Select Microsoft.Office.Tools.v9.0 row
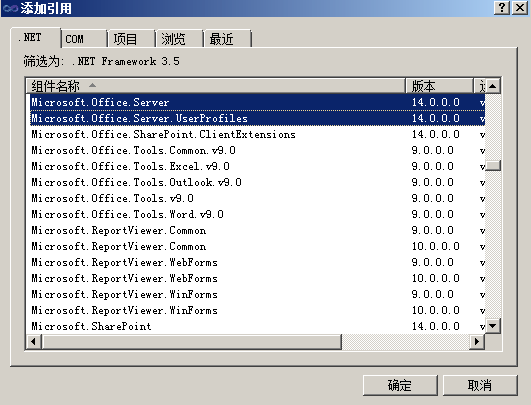 256,198
